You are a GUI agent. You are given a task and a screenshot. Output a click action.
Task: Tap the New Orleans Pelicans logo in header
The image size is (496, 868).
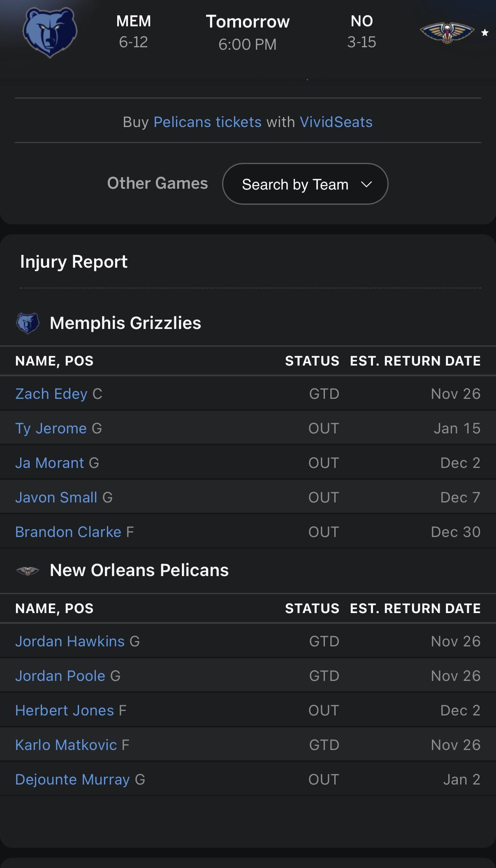(x=447, y=32)
